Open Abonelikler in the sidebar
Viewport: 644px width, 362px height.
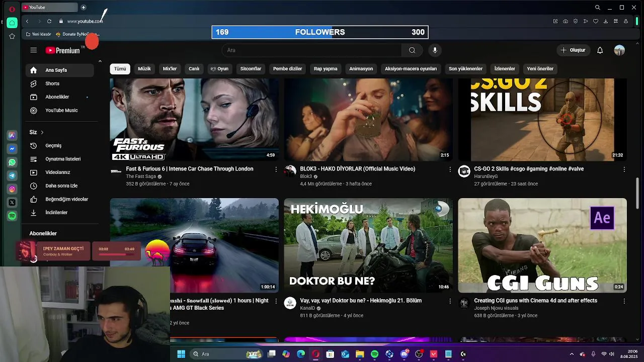tap(60, 97)
